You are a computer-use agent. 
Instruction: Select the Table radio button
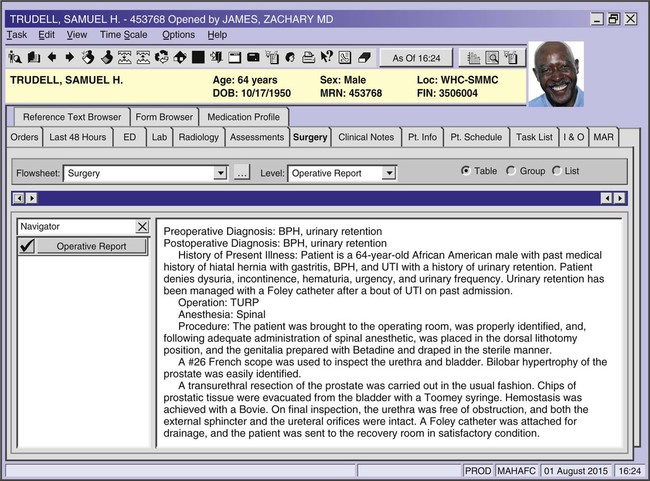[465, 171]
